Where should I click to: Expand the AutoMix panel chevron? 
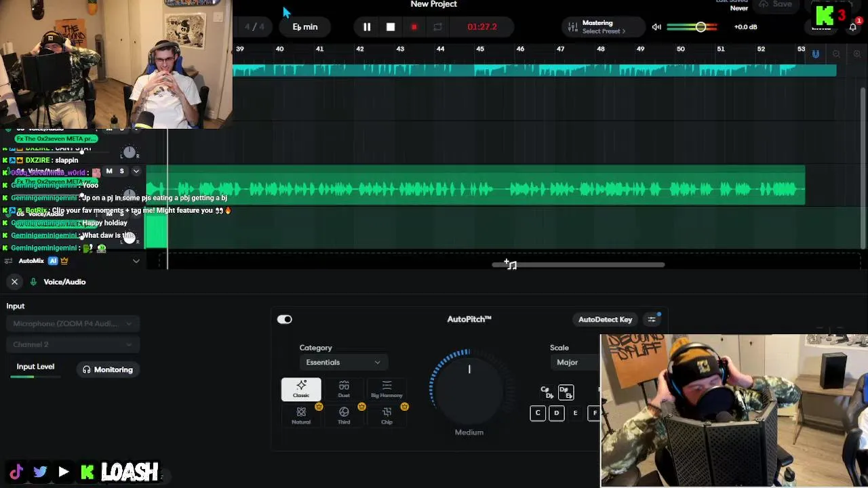[136, 261]
